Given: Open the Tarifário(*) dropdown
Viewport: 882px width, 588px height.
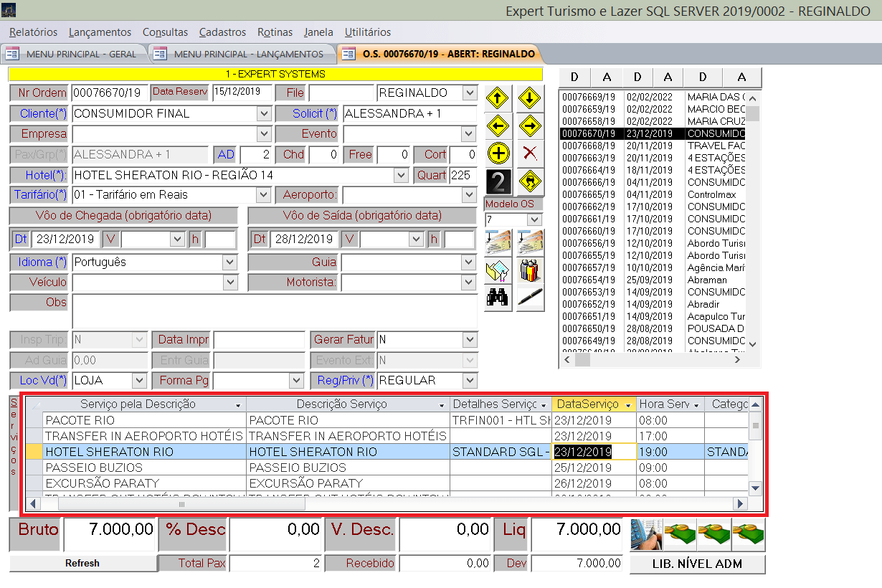Looking at the screenshot, I should [x=263, y=195].
